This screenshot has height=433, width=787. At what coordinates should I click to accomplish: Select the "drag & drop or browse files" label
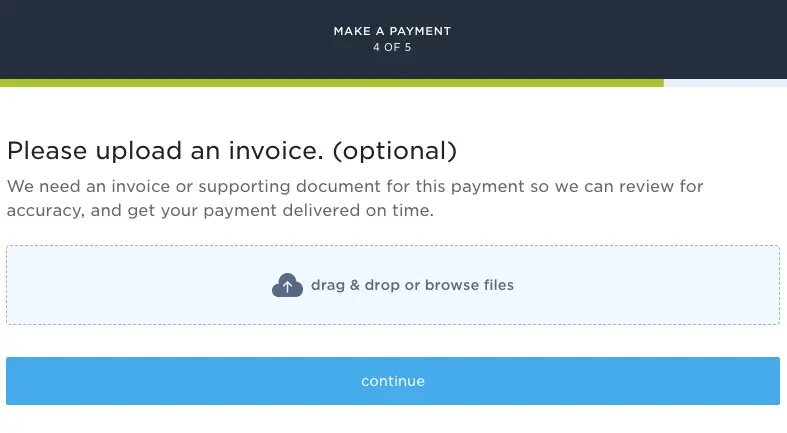412,285
